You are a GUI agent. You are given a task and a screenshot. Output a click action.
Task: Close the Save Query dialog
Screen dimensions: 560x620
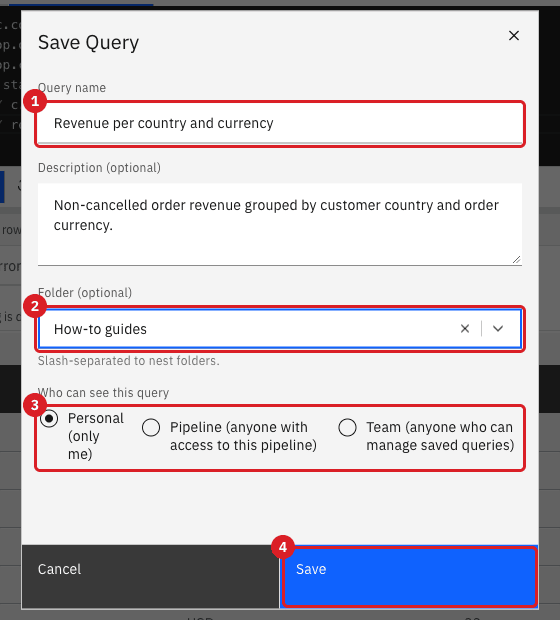tap(513, 36)
